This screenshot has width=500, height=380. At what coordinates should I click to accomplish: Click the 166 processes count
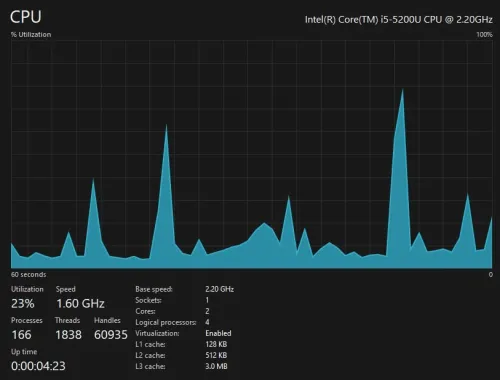point(21,334)
